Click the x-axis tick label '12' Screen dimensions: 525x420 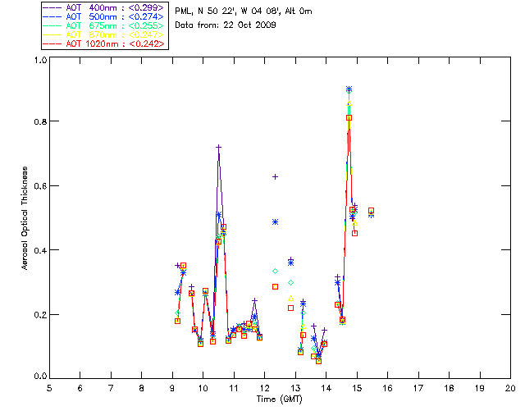point(264,388)
